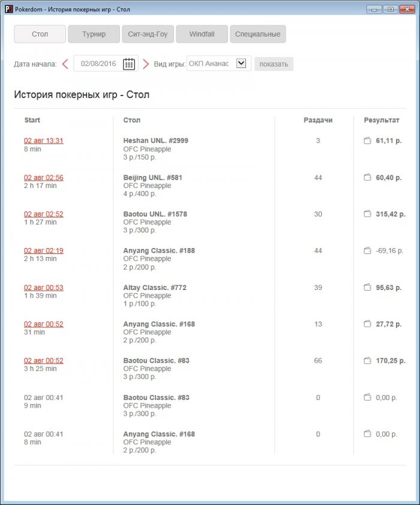Click unlinked timestamp 02 авг 00:41 lasting 9 min
This screenshot has width=420, height=505.
(43, 398)
